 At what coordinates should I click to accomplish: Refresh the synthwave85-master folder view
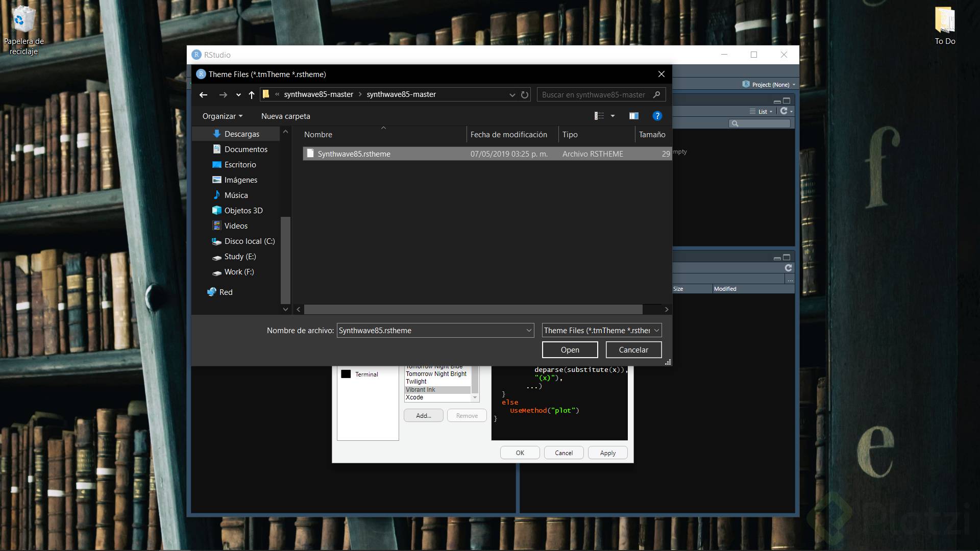coord(525,94)
